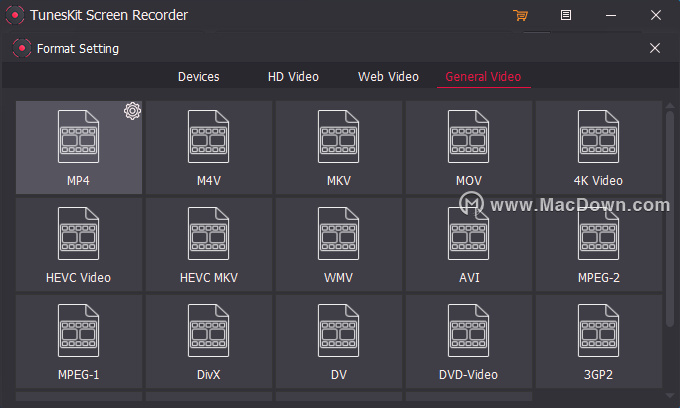Select the DivX format tile
Image resolution: width=680 pixels, height=408 pixels.
[x=209, y=342]
